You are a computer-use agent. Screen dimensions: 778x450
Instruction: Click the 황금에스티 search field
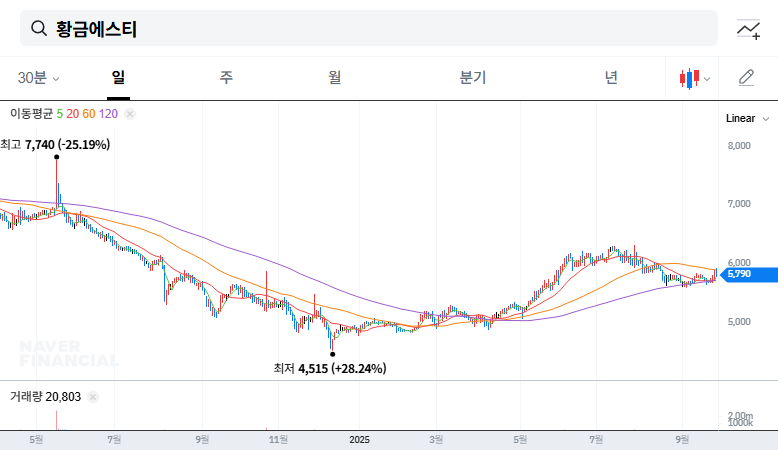[369, 28]
